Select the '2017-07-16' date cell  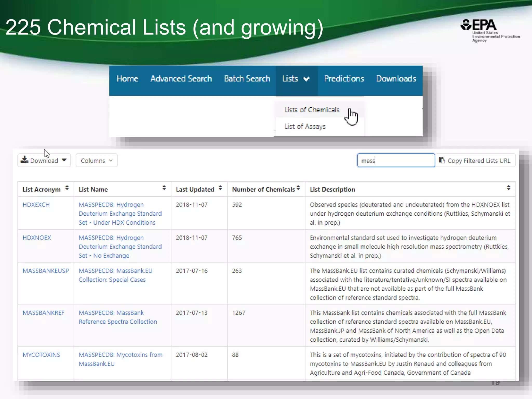(x=192, y=271)
